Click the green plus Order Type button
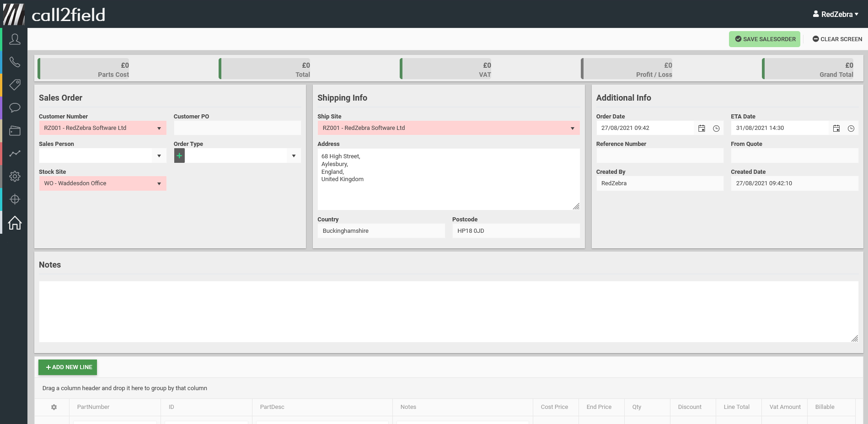Screen dimensions: 868x424 tap(179, 156)
